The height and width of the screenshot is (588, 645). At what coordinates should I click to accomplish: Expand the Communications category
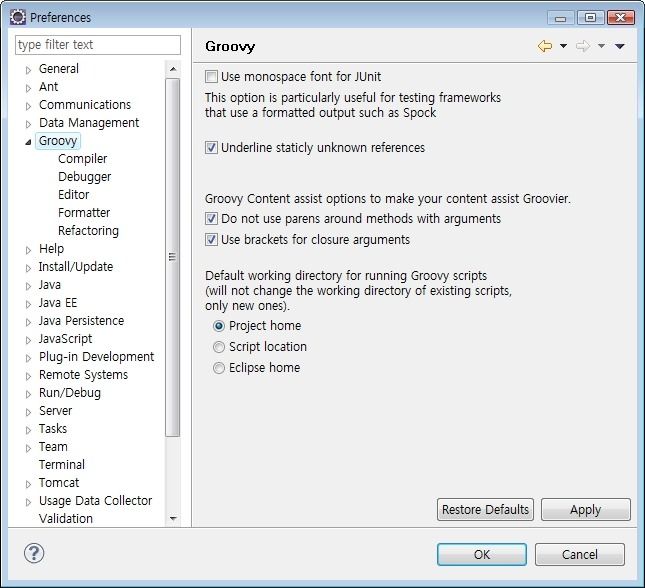(28, 106)
